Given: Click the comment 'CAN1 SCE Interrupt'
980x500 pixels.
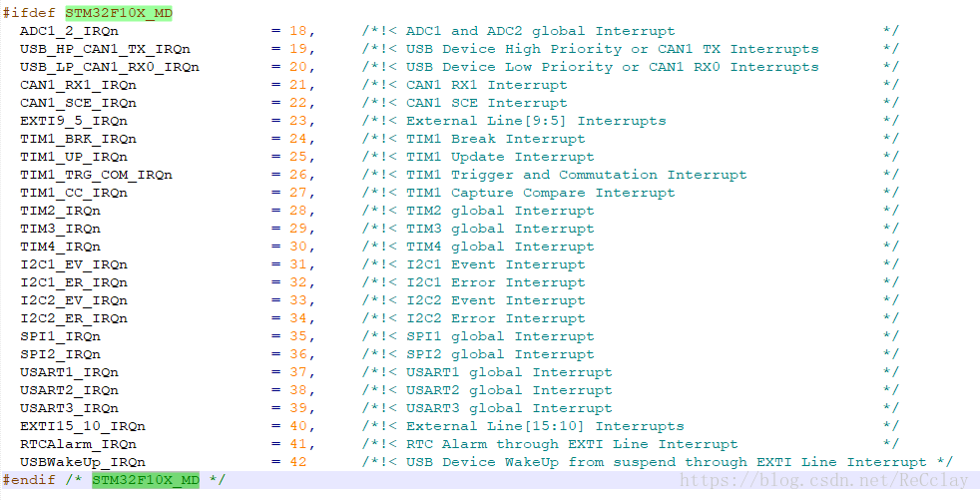Looking at the screenshot, I should tap(487, 103).
